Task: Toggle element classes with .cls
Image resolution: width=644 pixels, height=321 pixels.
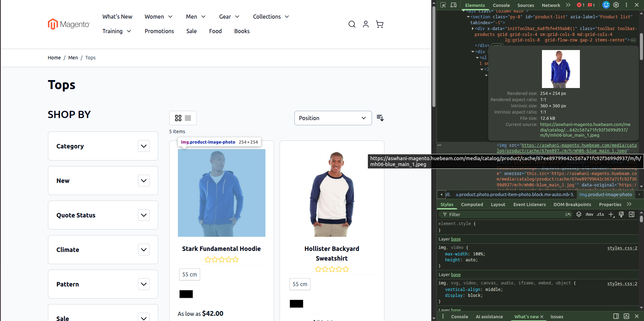Action: [600, 214]
